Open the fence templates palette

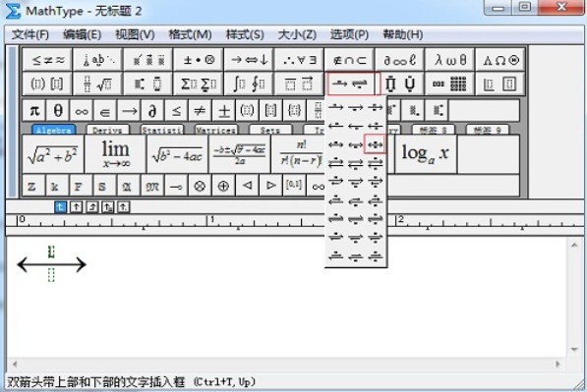pos(47,84)
